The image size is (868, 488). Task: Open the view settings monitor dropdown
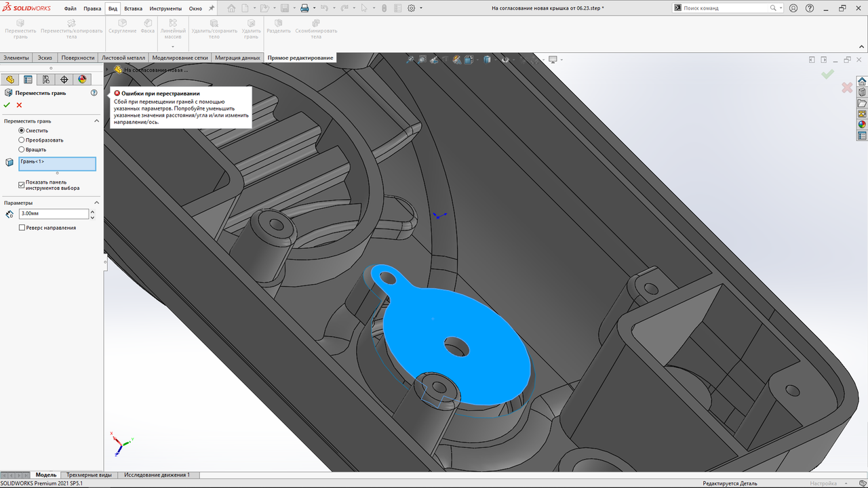coord(561,60)
